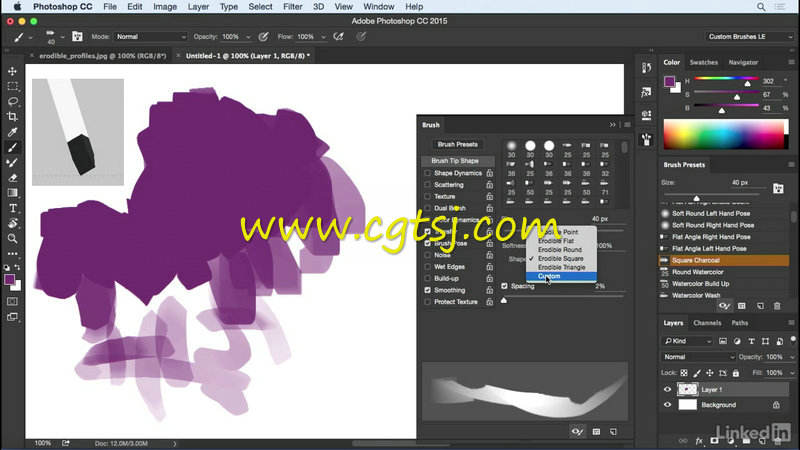Select the Move tool

[12, 71]
